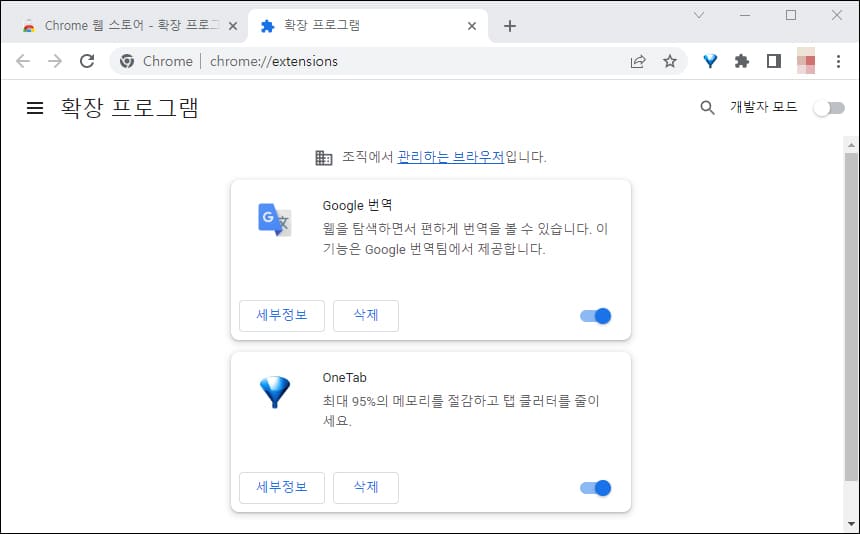This screenshot has height=534, width=860.
Task: Close the 확장 프로그램 tab
Action: point(472,26)
